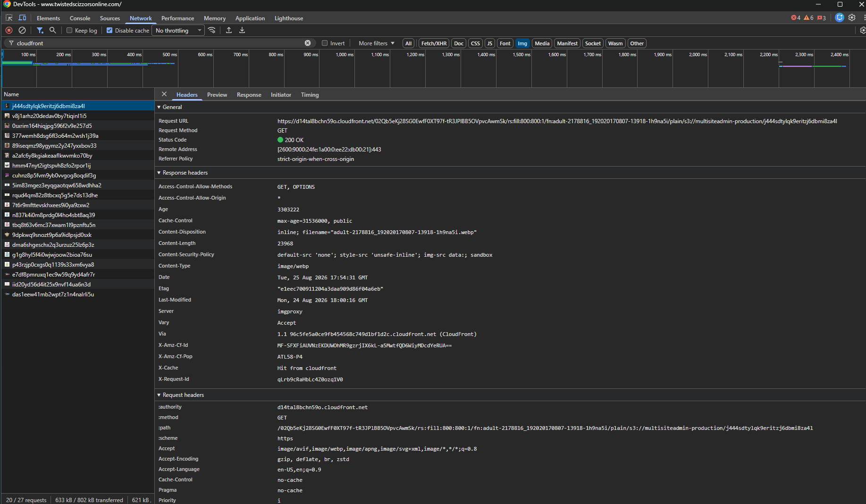Close the request details pane
This screenshot has height=504, width=866.
[164, 94]
